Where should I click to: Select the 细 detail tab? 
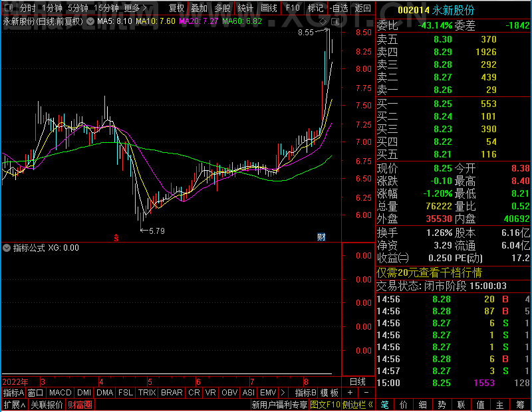(423, 405)
